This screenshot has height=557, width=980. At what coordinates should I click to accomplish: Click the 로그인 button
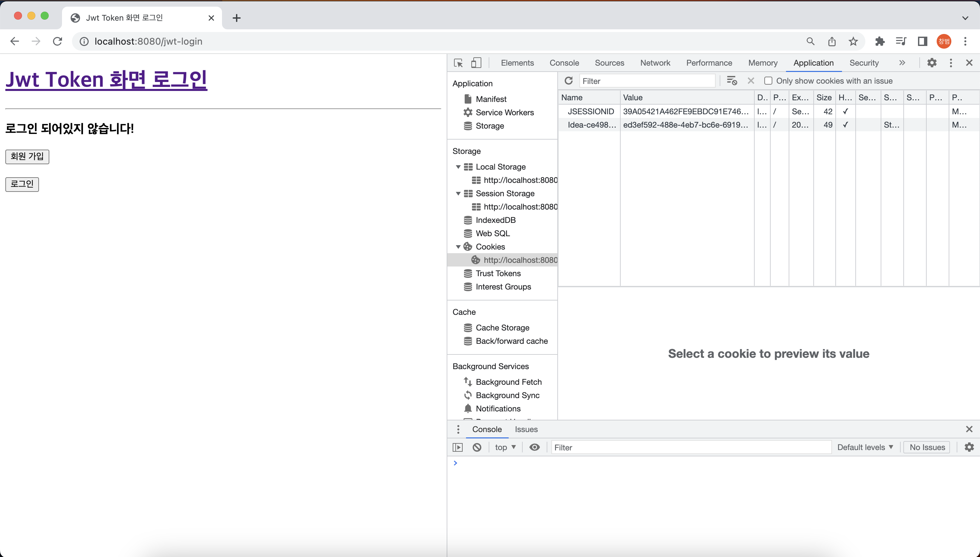(22, 184)
